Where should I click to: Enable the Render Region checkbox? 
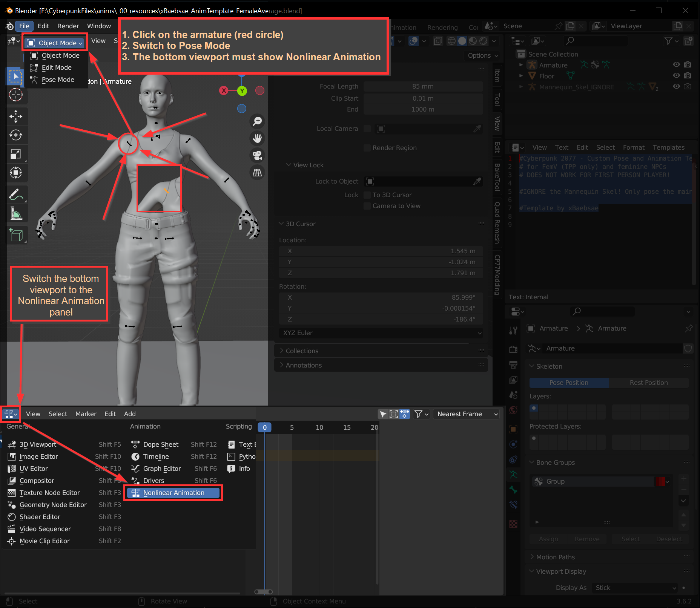tap(367, 148)
